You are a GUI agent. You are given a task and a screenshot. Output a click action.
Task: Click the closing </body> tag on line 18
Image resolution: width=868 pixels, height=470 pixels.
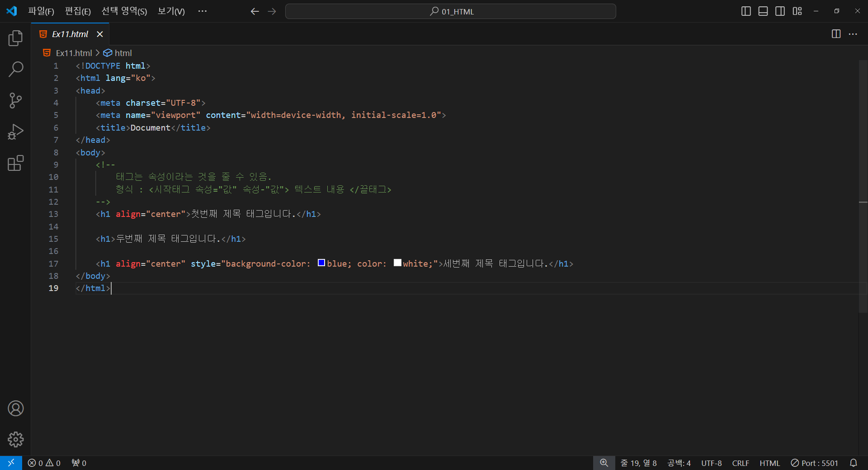pyautogui.click(x=93, y=276)
